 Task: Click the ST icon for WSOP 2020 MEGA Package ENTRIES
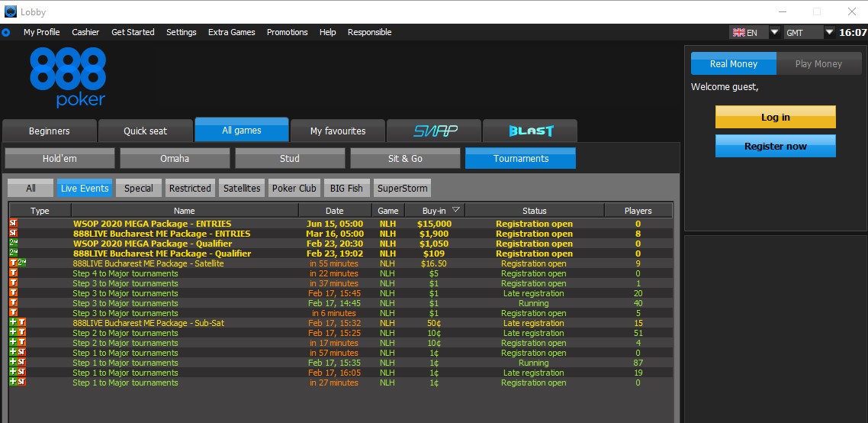(14, 224)
